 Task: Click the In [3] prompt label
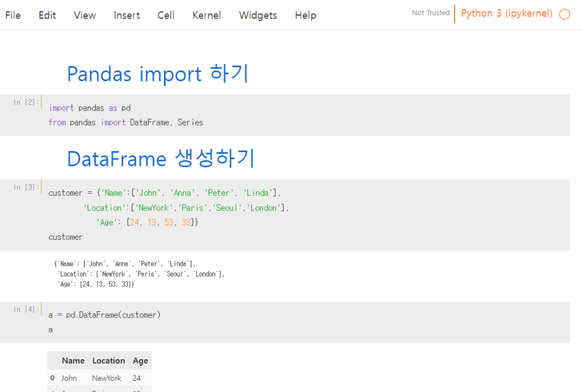[26, 187]
